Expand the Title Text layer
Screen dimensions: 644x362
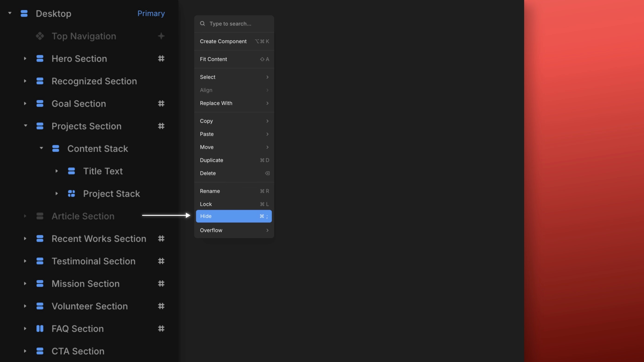56,171
